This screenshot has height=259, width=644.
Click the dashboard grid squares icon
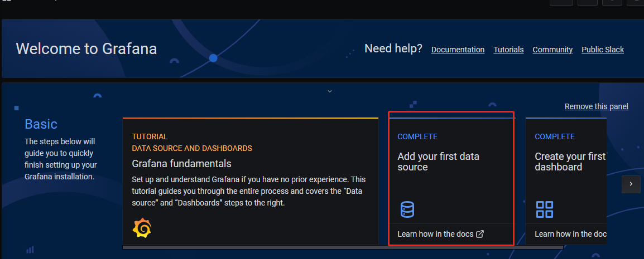pyautogui.click(x=544, y=209)
